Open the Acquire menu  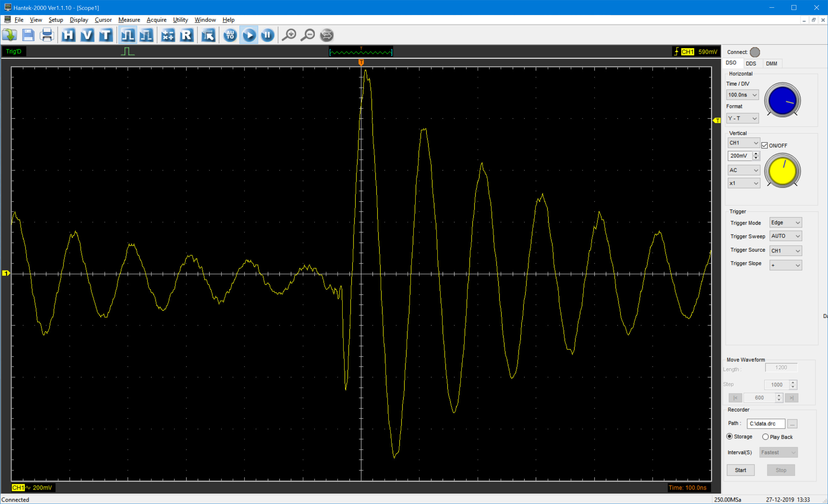pyautogui.click(x=157, y=20)
